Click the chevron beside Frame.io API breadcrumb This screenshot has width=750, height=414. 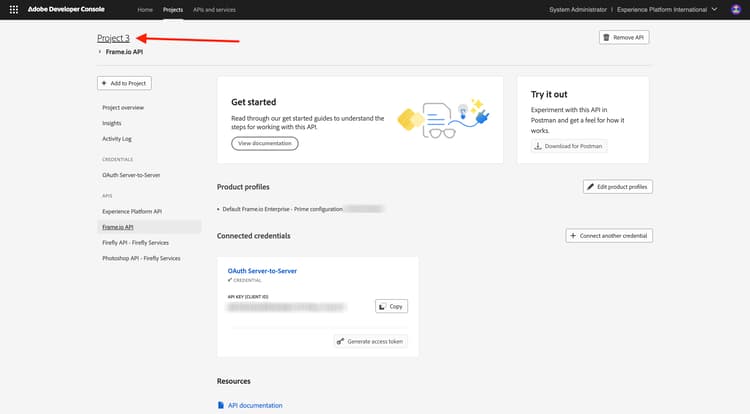[99, 52]
